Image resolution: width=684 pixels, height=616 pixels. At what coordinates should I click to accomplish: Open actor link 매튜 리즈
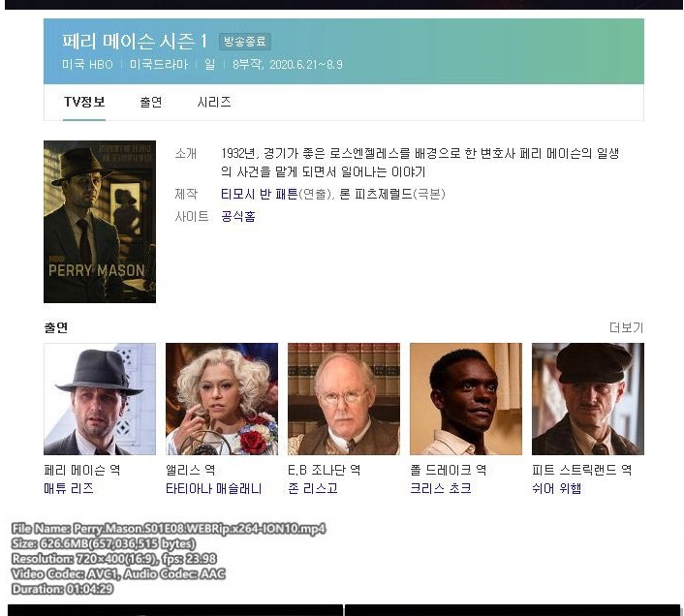(69, 488)
